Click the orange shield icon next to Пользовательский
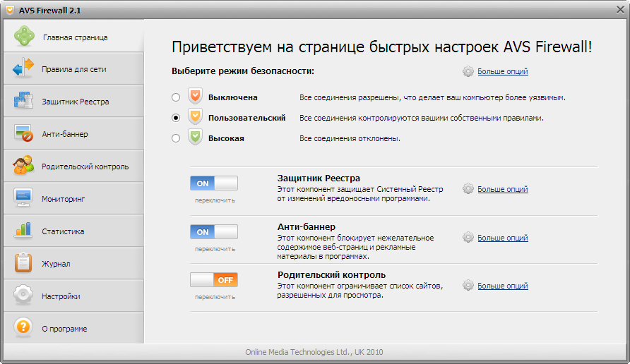This screenshot has width=630, height=364. (195, 117)
